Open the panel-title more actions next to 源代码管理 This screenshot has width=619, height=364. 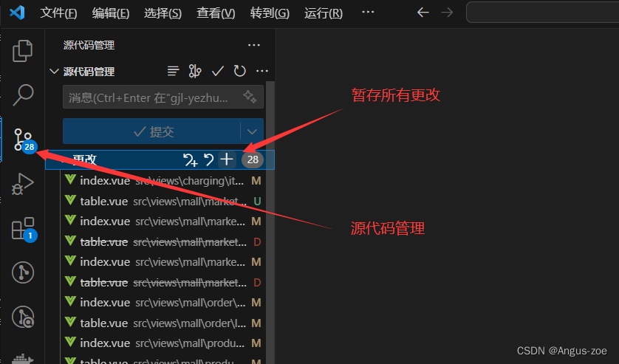(x=254, y=45)
